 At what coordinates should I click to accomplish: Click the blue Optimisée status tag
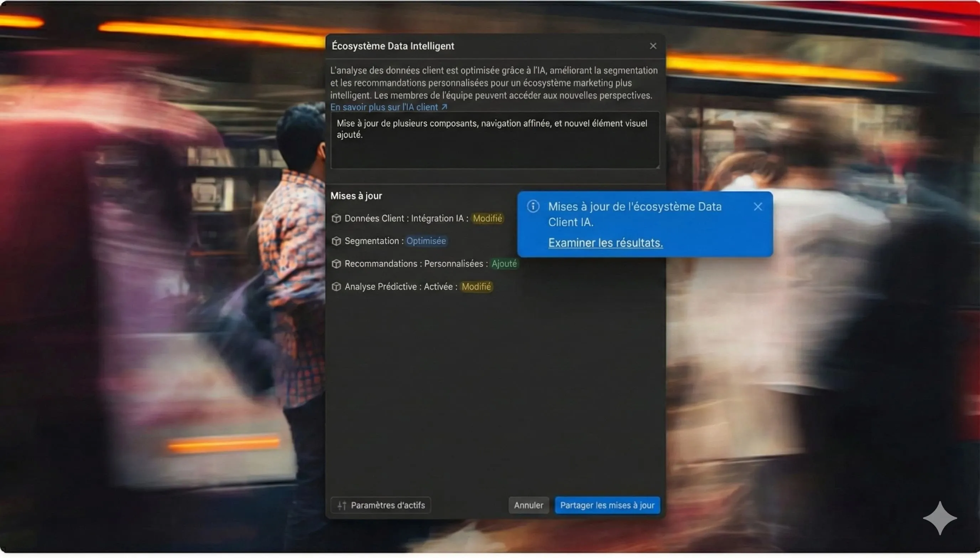point(426,241)
